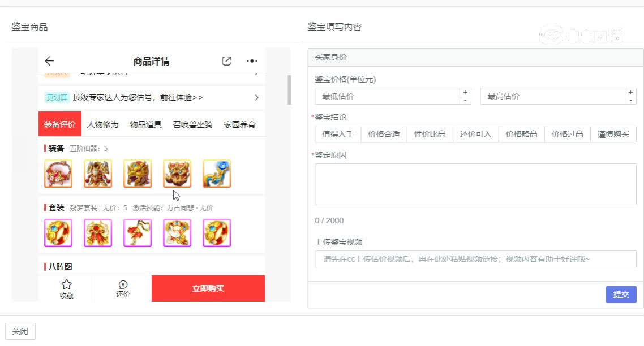Select the fifth 套装 ring item thumbnail
This screenshot has height=346, width=644.
click(217, 233)
